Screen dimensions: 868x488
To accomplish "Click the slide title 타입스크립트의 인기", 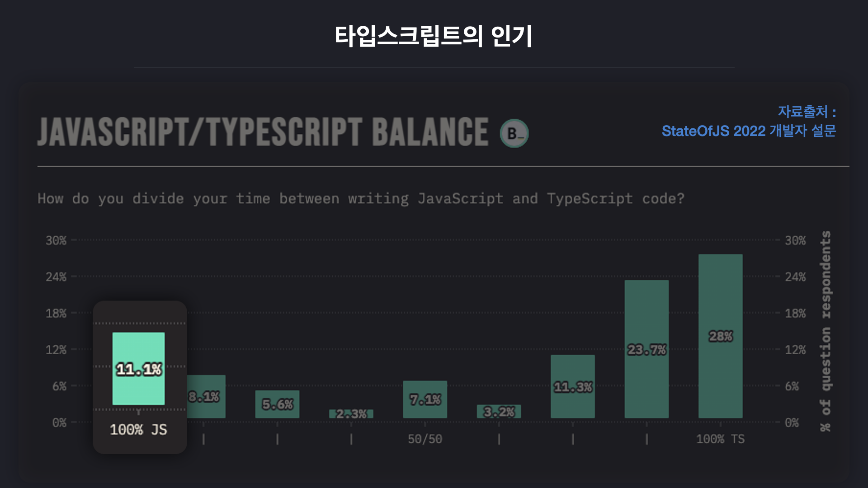I will [434, 36].
